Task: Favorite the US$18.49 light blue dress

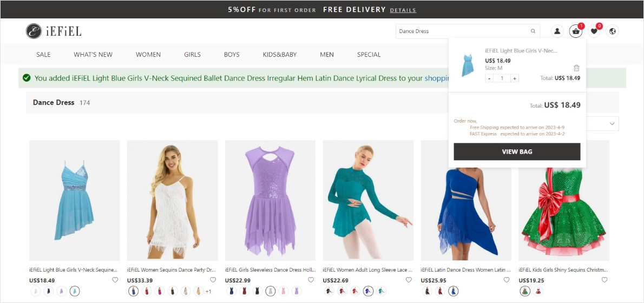Action: 115,280
